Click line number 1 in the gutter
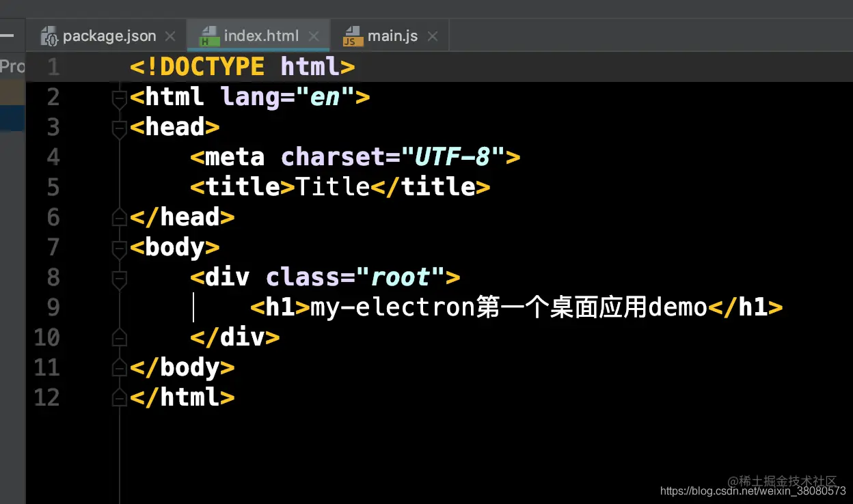853x504 pixels. 53,67
